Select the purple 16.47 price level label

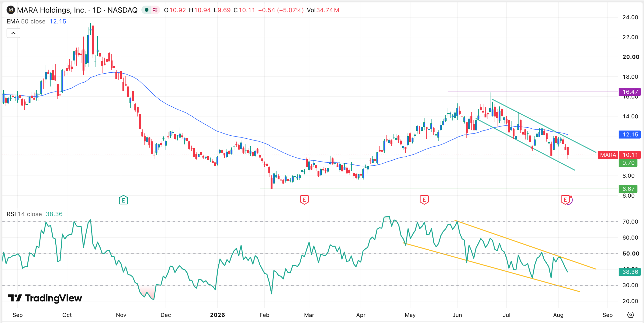(630, 92)
